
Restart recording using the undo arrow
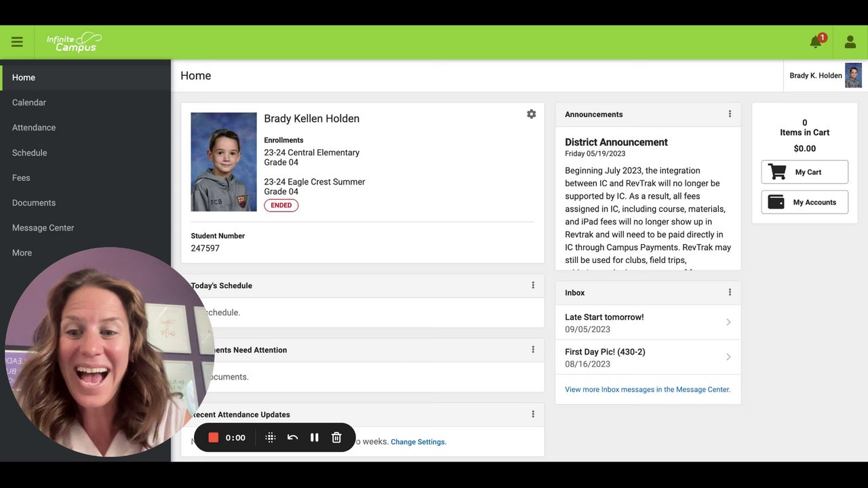pyautogui.click(x=292, y=438)
